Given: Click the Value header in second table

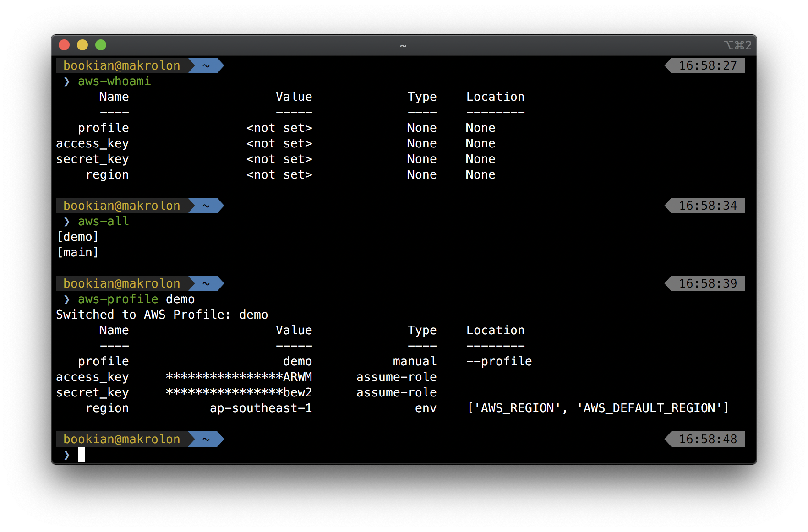Looking at the screenshot, I should pyautogui.click(x=294, y=330).
